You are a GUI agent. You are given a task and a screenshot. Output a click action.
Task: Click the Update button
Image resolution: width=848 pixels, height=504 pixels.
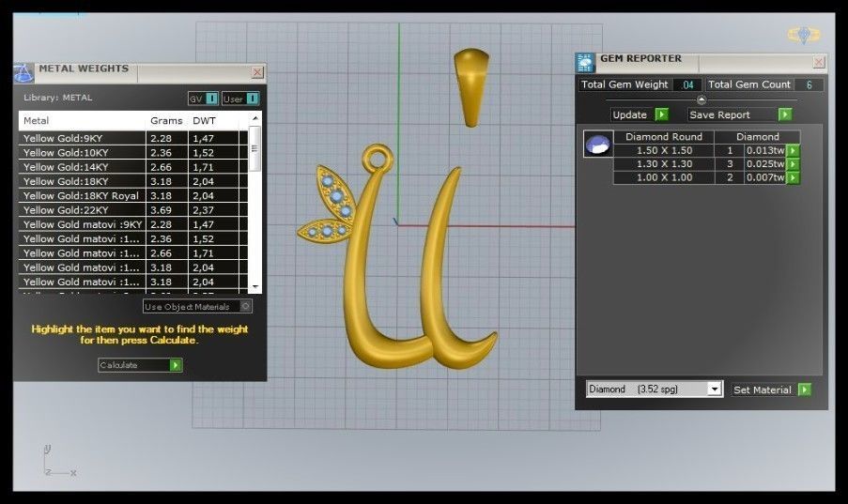(x=640, y=115)
